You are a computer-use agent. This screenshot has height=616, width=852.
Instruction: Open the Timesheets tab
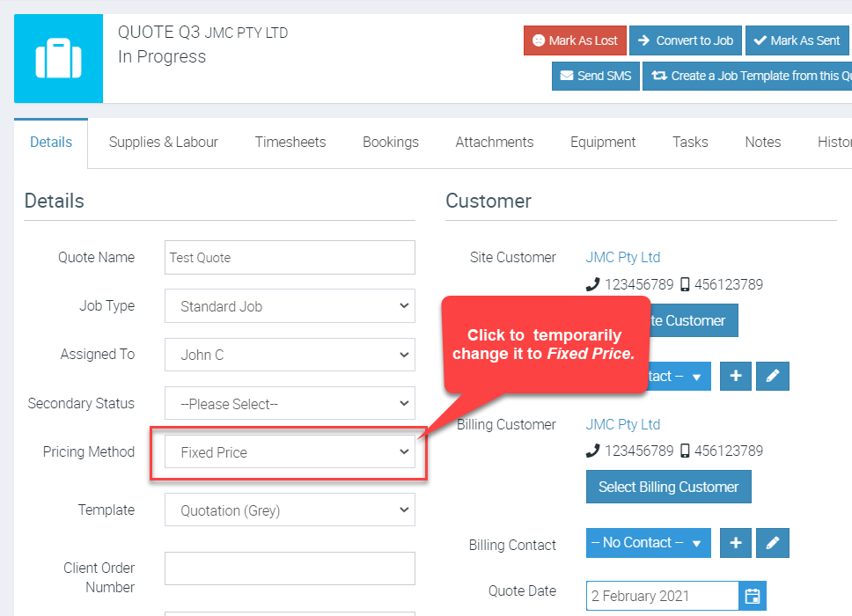point(290,142)
